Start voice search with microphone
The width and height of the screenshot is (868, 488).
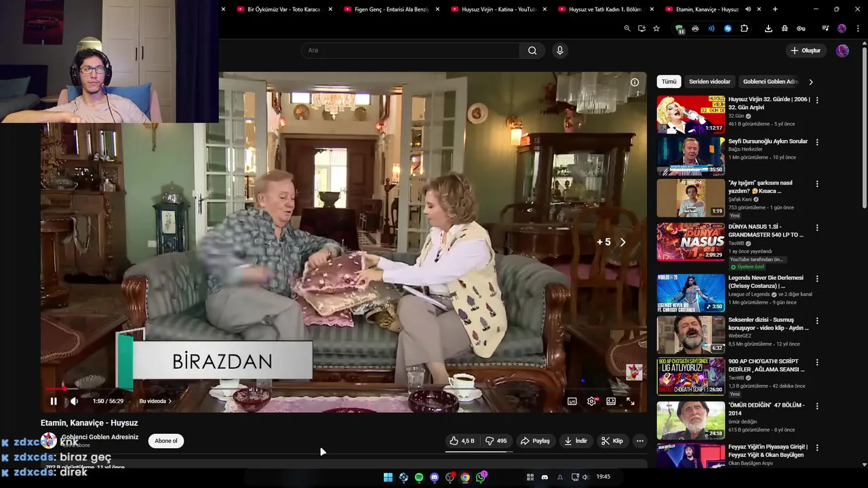(559, 50)
